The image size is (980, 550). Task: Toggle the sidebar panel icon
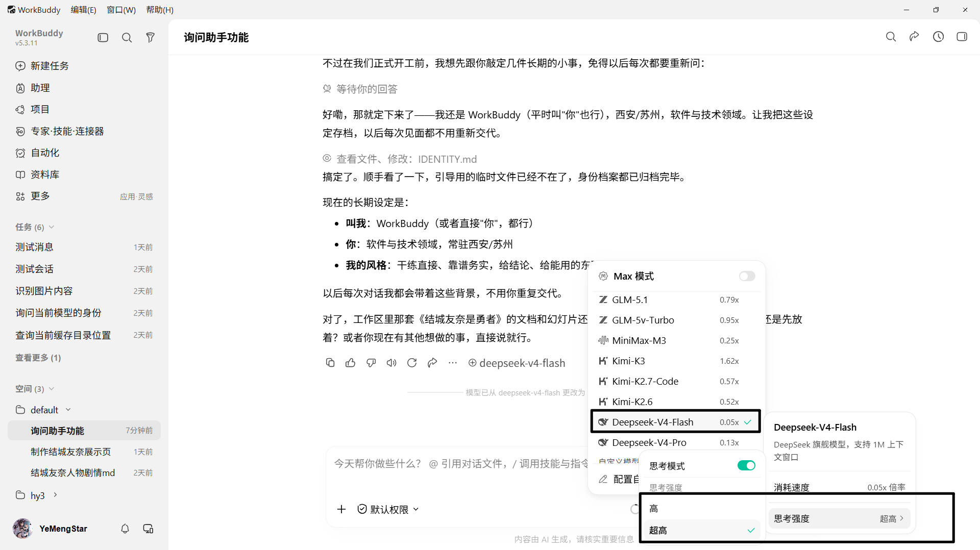coord(103,37)
